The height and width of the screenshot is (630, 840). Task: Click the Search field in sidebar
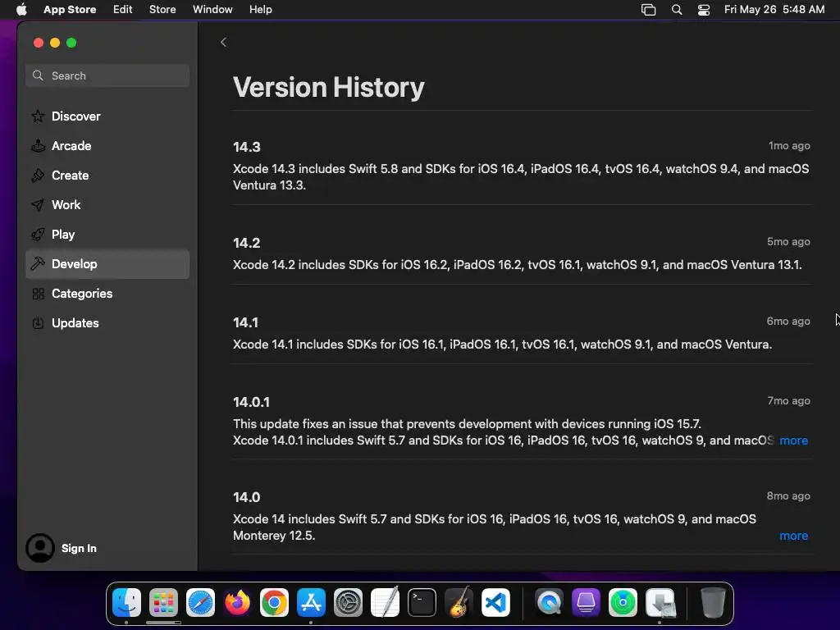point(107,75)
